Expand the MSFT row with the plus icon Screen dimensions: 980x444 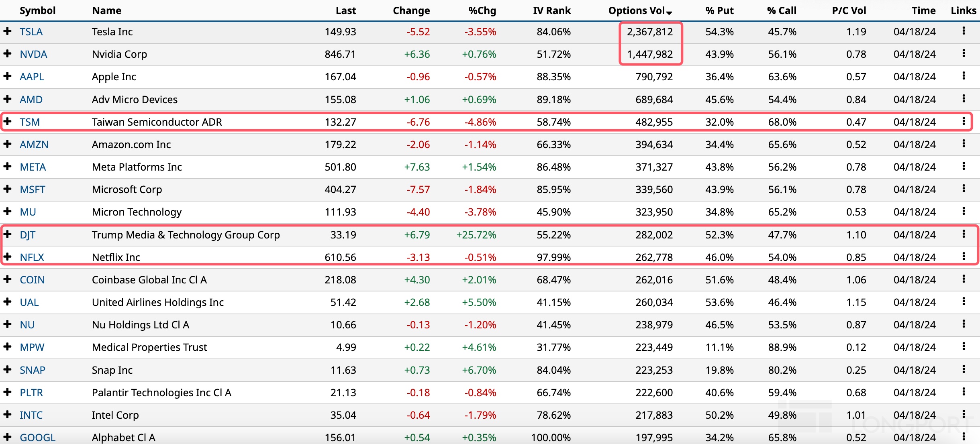coord(7,189)
